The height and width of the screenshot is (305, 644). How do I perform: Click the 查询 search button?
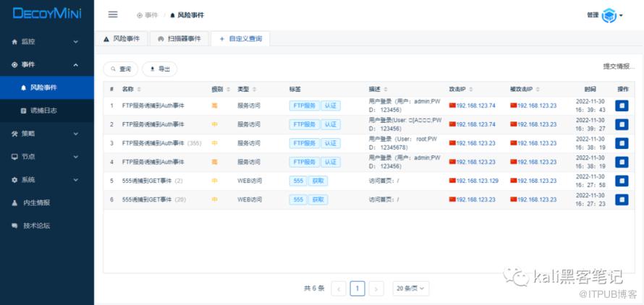[x=121, y=69]
